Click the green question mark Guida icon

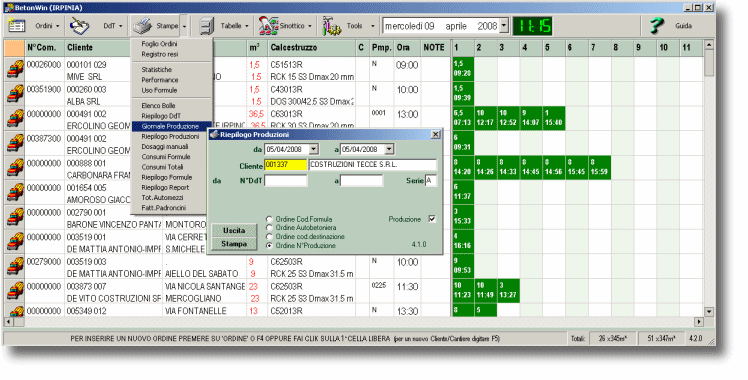(x=657, y=26)
